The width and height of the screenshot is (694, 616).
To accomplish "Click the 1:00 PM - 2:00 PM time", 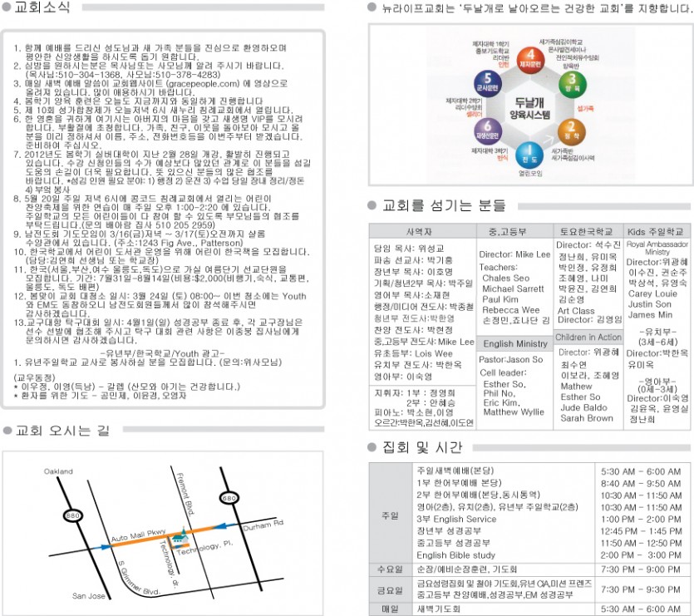I will click(641, 520).
